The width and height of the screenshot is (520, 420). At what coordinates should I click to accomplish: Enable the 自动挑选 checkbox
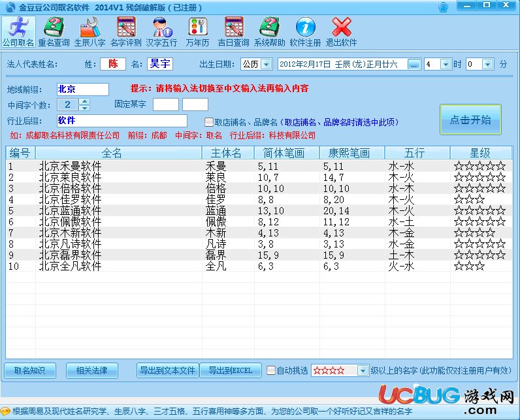(271, 370)
